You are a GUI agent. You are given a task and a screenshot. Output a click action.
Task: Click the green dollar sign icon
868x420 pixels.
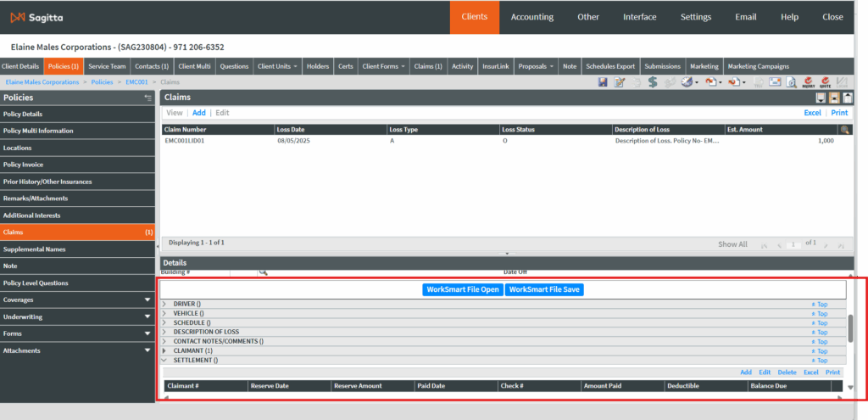click(653, 82)
